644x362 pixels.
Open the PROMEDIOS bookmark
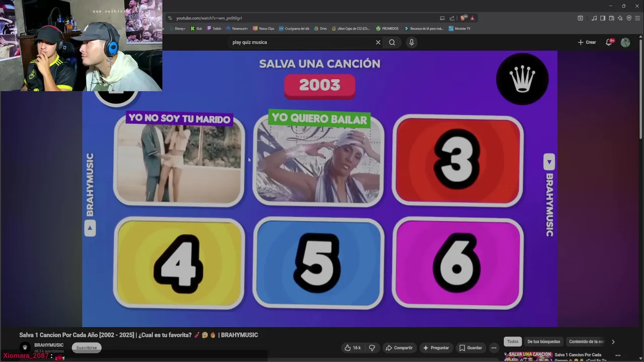(x=387, y=29)
